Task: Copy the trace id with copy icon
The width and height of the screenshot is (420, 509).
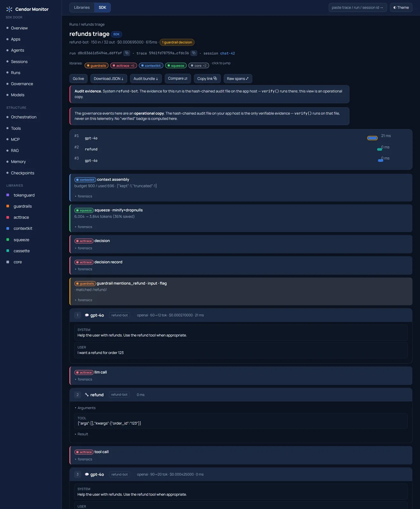Action: point(194,53)
